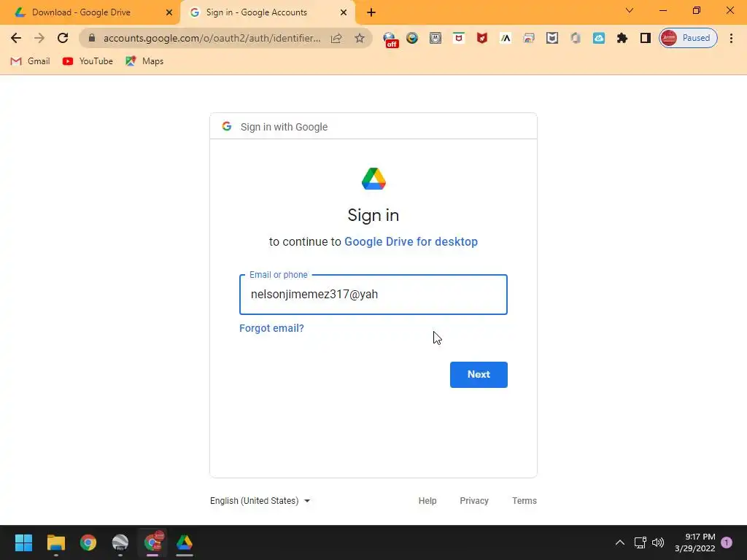The width and height of the screenshot is (747, 560).
Task: Open the network status tray icon
Action: [x=640, y=542]
